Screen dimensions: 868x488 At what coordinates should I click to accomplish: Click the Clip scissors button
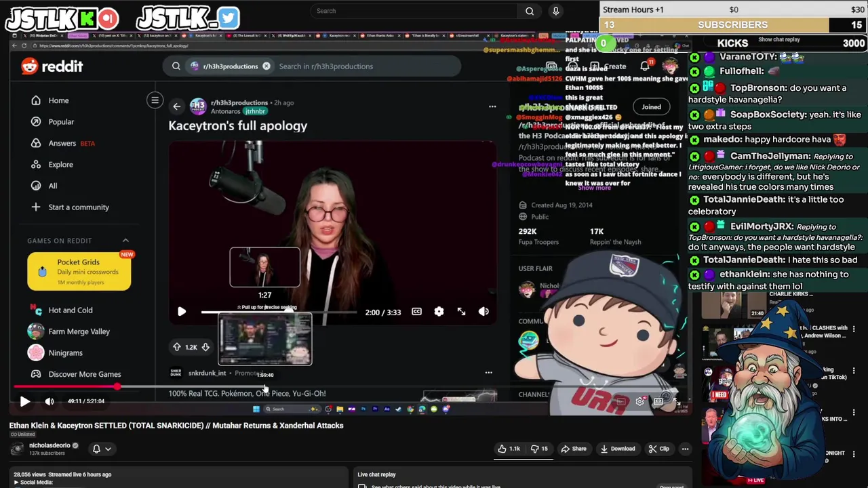pos(658,449)
